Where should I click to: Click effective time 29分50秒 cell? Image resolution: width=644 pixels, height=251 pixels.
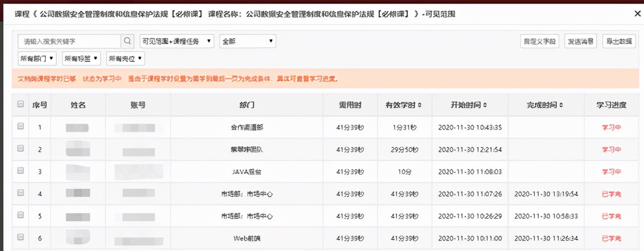click(x=404, y=150)
